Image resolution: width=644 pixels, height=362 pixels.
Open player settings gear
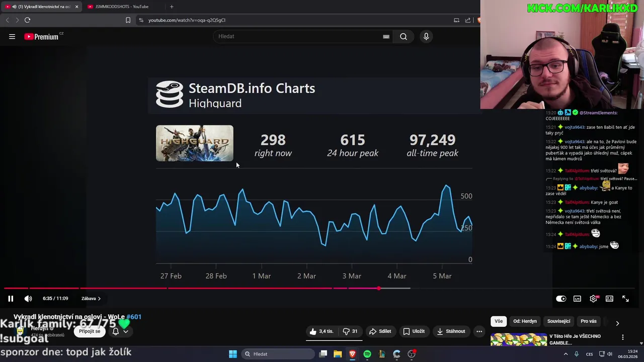click(x=593, y=299)
